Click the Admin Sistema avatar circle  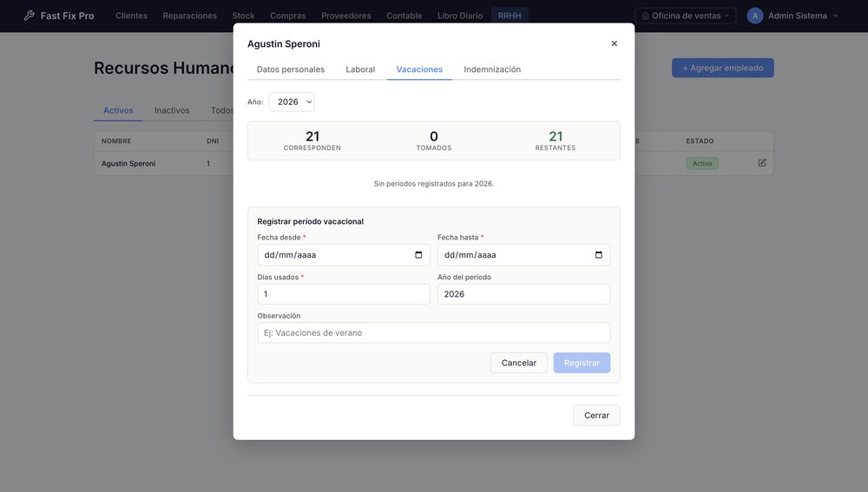[754, 16]
